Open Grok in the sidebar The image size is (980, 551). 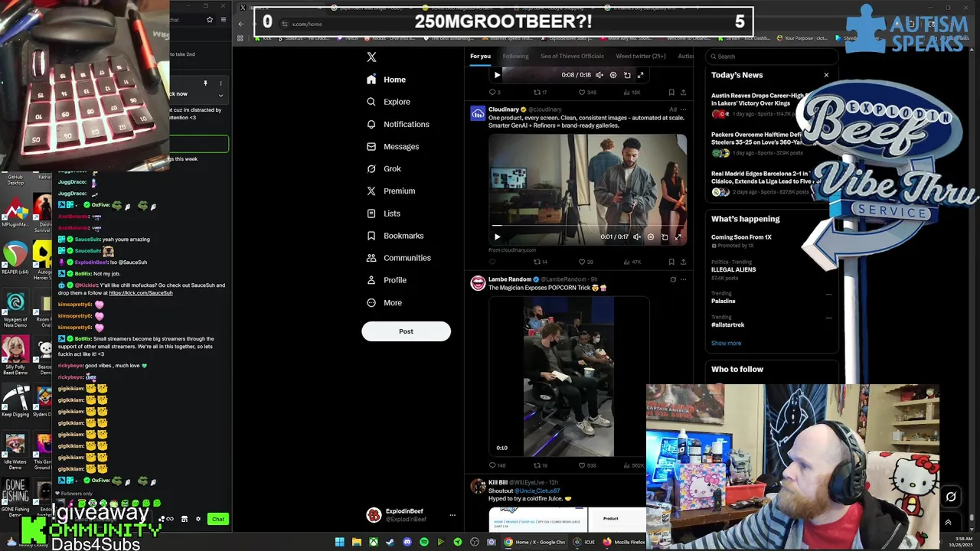point(384,168)
